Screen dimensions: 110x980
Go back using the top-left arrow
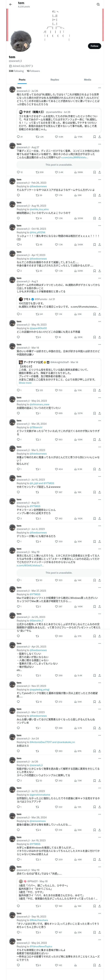click(x=11, y=5)
